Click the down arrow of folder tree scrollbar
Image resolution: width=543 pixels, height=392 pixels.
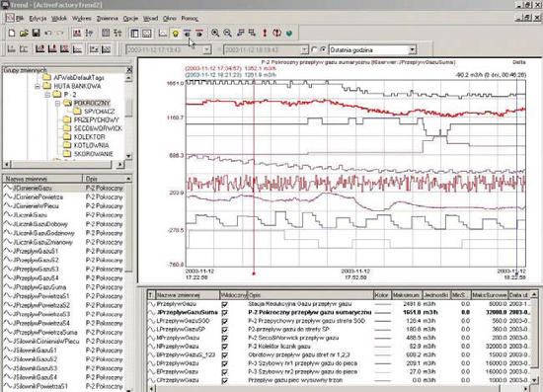tap(128, 156)
